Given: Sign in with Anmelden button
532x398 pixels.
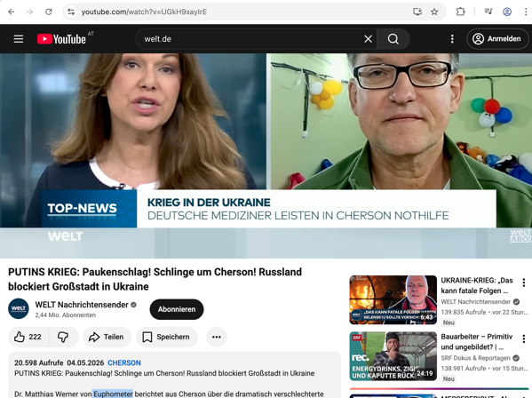Looking at the screenshot, I should (x=497, y=39).
